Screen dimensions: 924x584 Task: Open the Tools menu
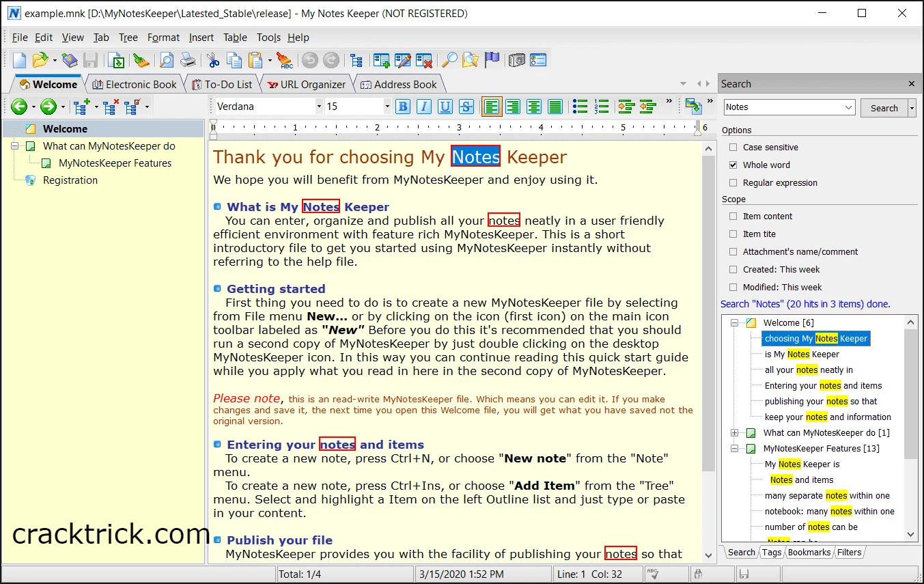click(x=268, y=38)
